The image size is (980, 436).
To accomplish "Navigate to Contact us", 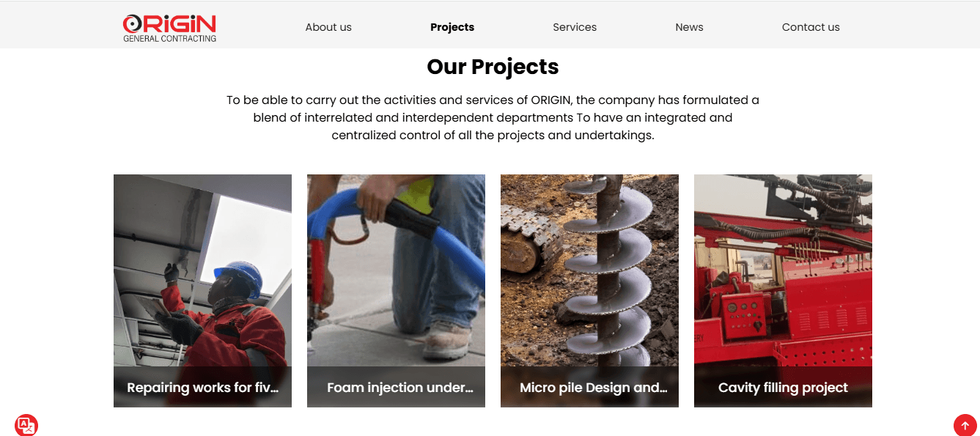I will pyautogui.click(x=811, y=27).
